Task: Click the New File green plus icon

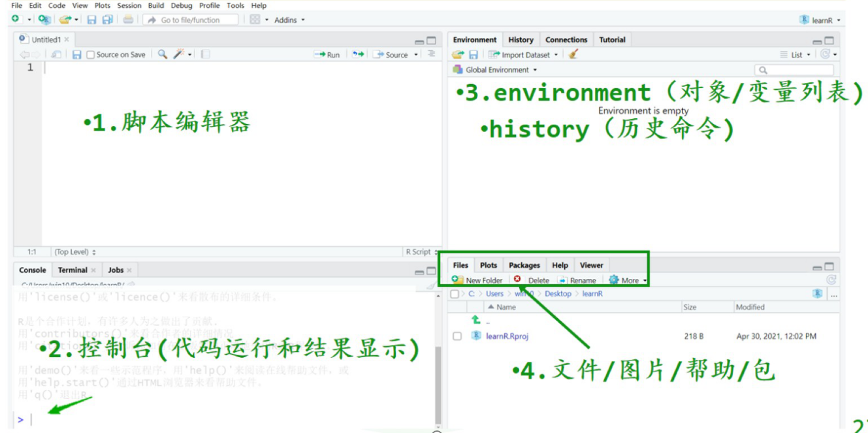Action: pyautogui.click(x=16, y=20)
